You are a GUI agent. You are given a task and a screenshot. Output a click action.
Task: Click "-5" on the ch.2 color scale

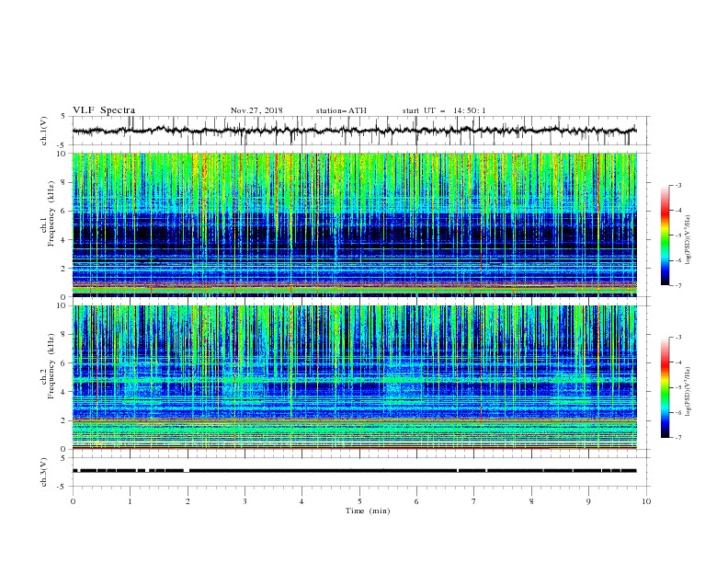pos(678,387)
